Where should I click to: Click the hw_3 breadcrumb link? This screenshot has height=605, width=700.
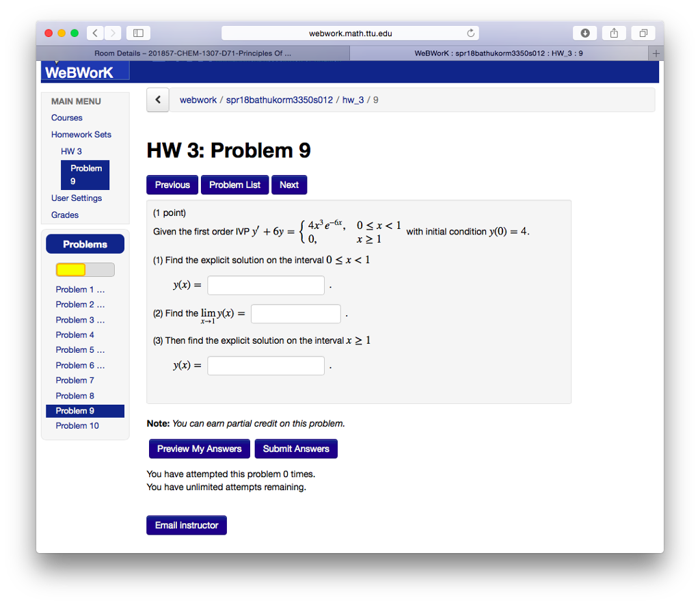(x=353, y=99)
